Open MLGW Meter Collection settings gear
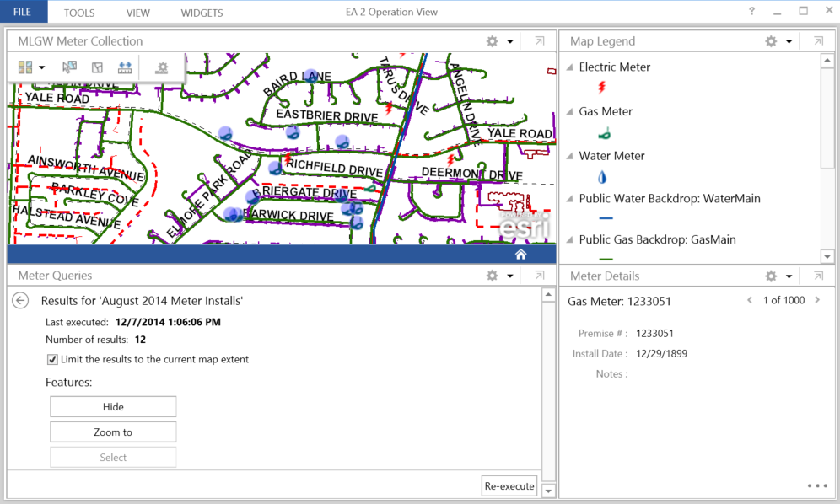The height and width of the screenshot is (504, 840). pos(493,41)
